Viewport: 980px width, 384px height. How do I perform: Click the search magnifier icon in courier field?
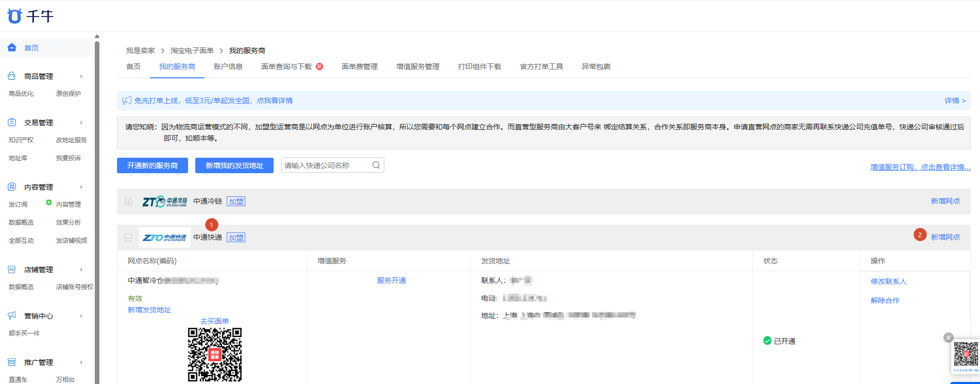[376, 165]
